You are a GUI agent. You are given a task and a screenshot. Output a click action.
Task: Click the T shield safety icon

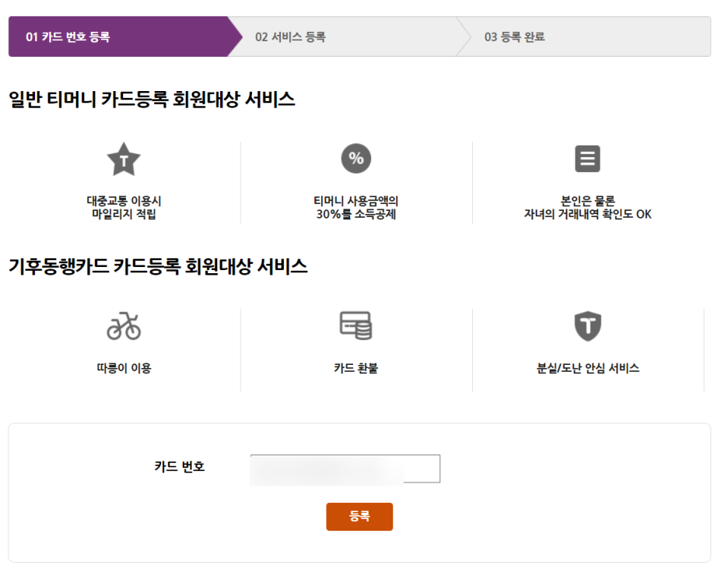[x=588, y=326]
